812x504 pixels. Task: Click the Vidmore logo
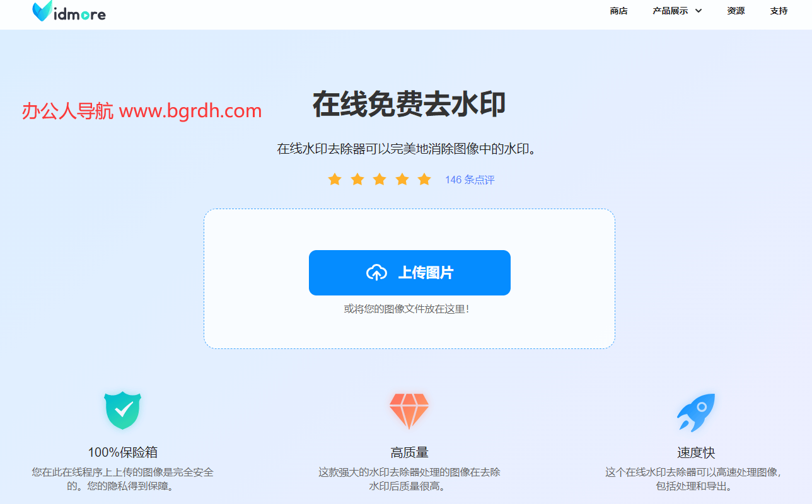click(x=69, y=11)
